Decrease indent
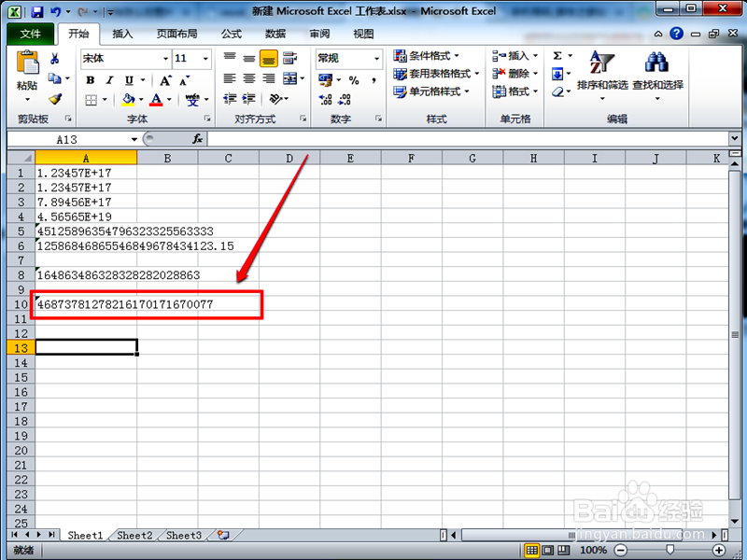 [230, 99]
